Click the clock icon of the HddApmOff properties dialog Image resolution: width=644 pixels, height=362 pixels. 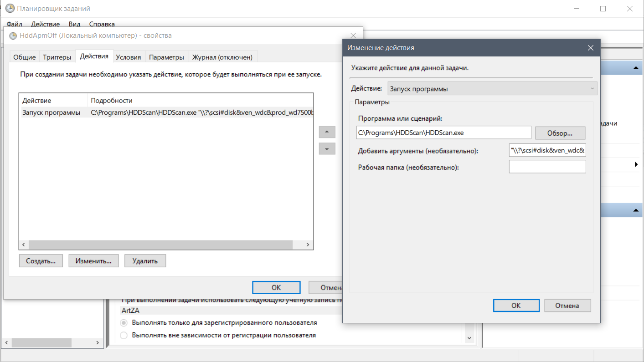click(x=13, y=36)
